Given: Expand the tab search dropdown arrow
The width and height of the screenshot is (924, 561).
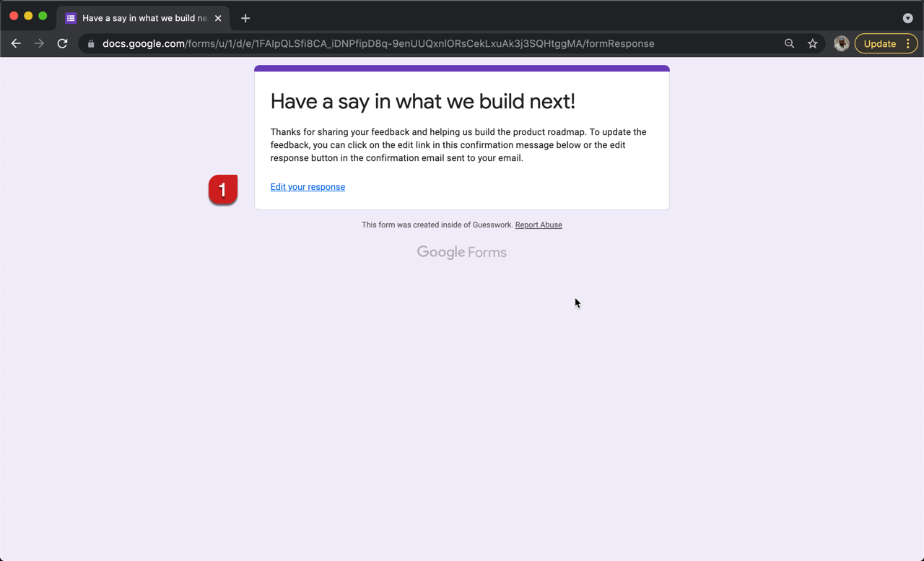Looking at the screenshot, I should (907, 18).
